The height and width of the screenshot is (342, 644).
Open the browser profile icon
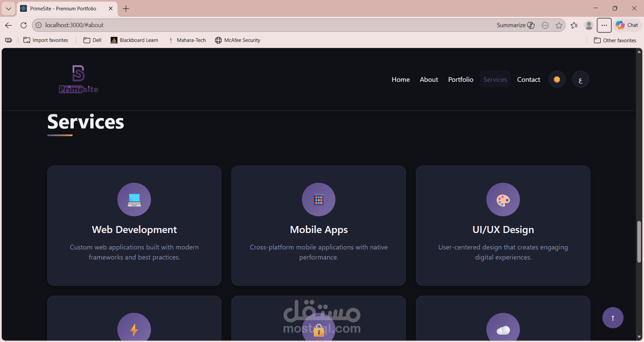click(x=589, y=25)
